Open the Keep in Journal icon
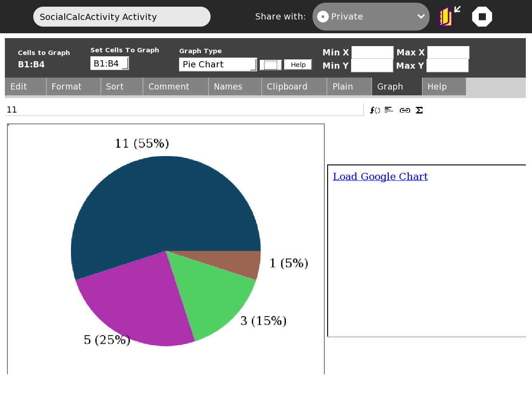The image size is (532, 399). (x=449, y=16)
